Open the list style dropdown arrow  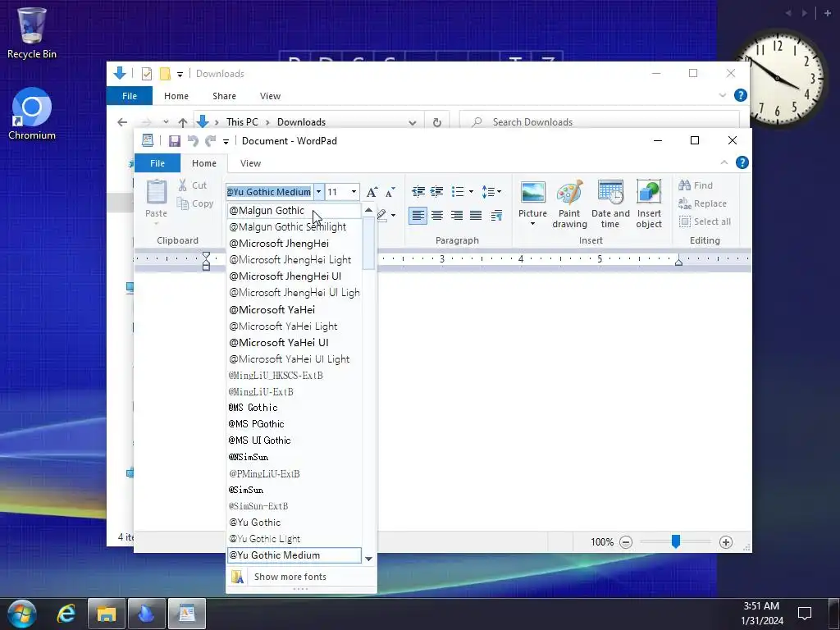[x=471, y=191]
